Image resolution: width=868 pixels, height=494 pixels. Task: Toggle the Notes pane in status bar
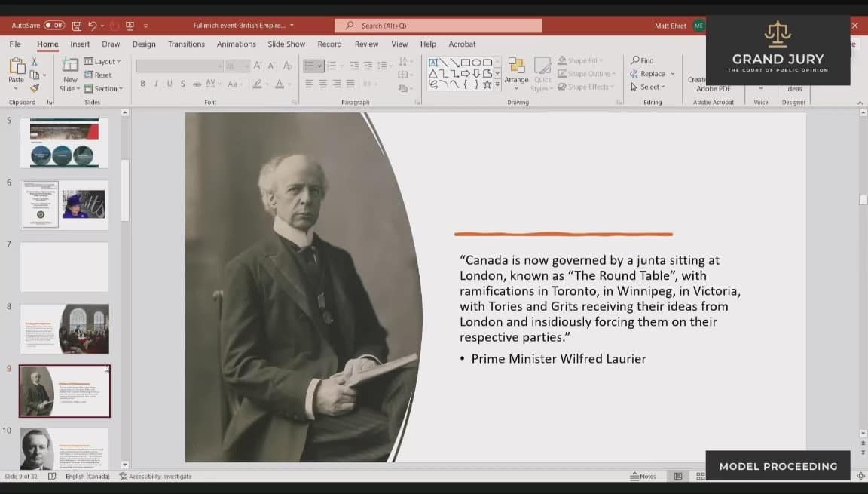pos(643,477)
